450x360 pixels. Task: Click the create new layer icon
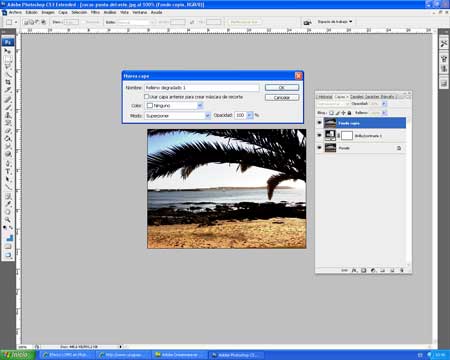click(x=393, y=270)
